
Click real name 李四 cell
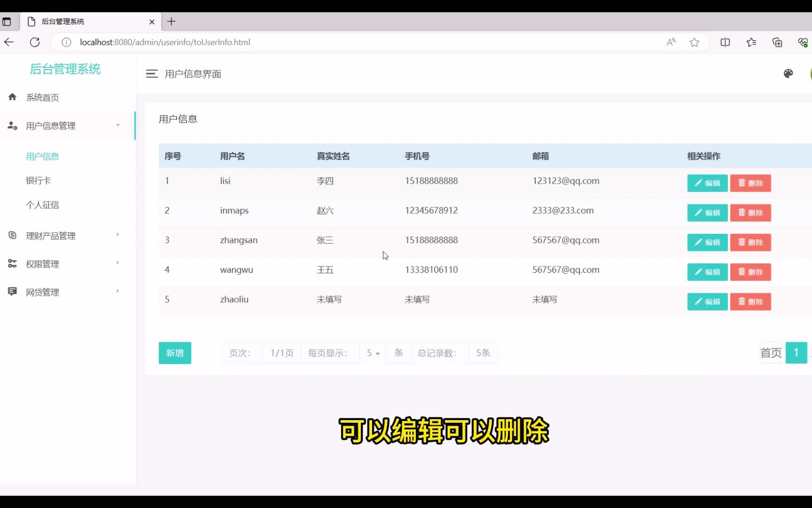325,181
